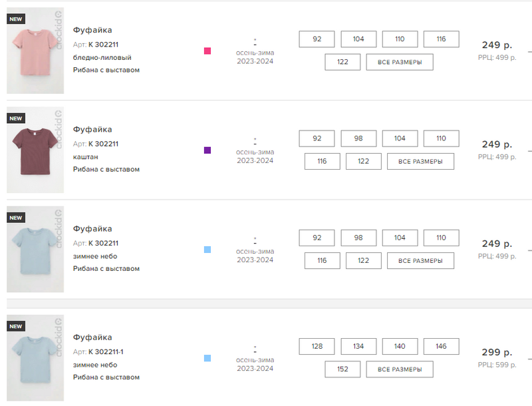Screen dimensions: 532x406
Task: Select size 152 for K 302211-1
Action: pos(342,369)
